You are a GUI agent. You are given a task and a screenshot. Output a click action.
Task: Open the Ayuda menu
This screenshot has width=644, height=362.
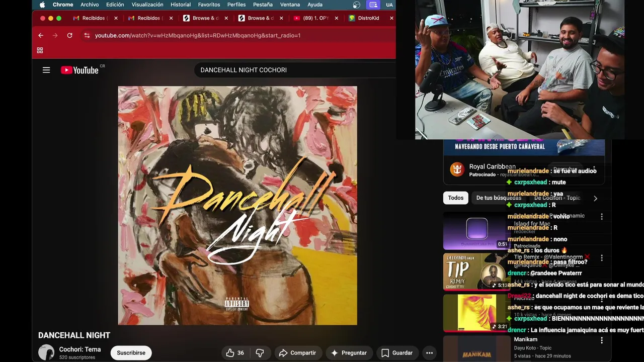315,5
